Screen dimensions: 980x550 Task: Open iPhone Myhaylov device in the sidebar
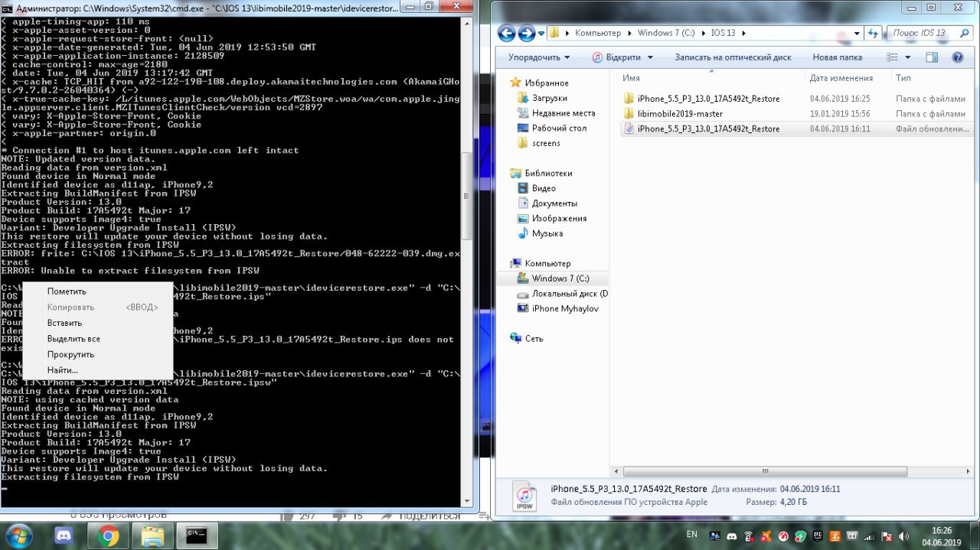565,308
